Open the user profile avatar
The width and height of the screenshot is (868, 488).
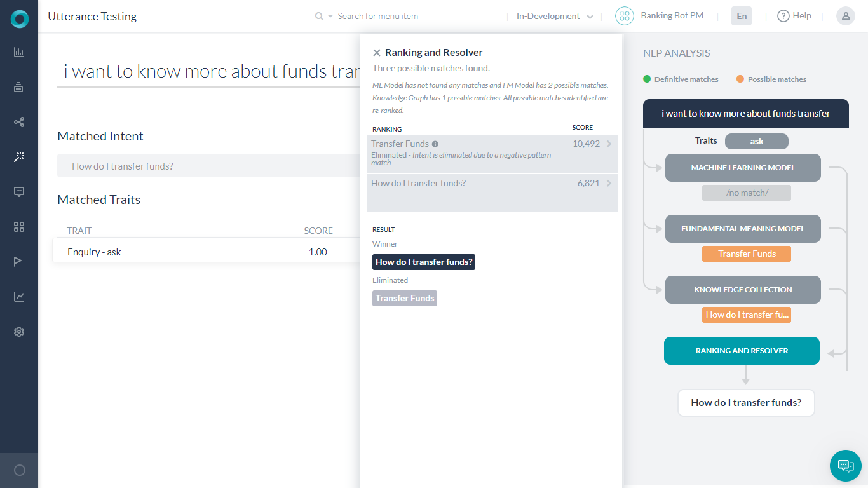click(x=846, y=17)
